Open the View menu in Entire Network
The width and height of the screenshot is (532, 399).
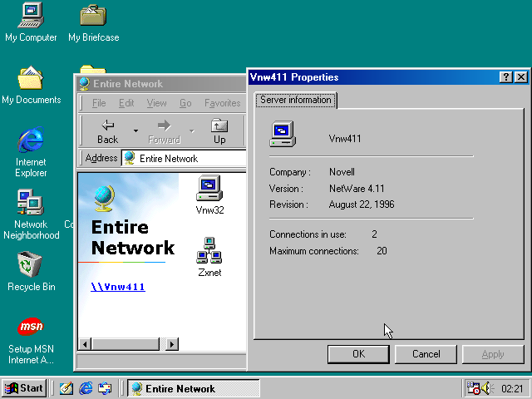tap(156, 103)
